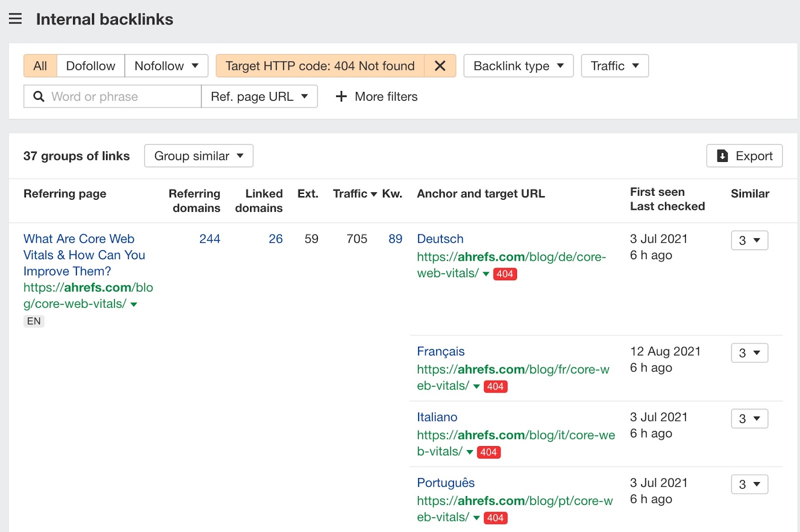Click the 244 referring domains link

click(209, 239)
